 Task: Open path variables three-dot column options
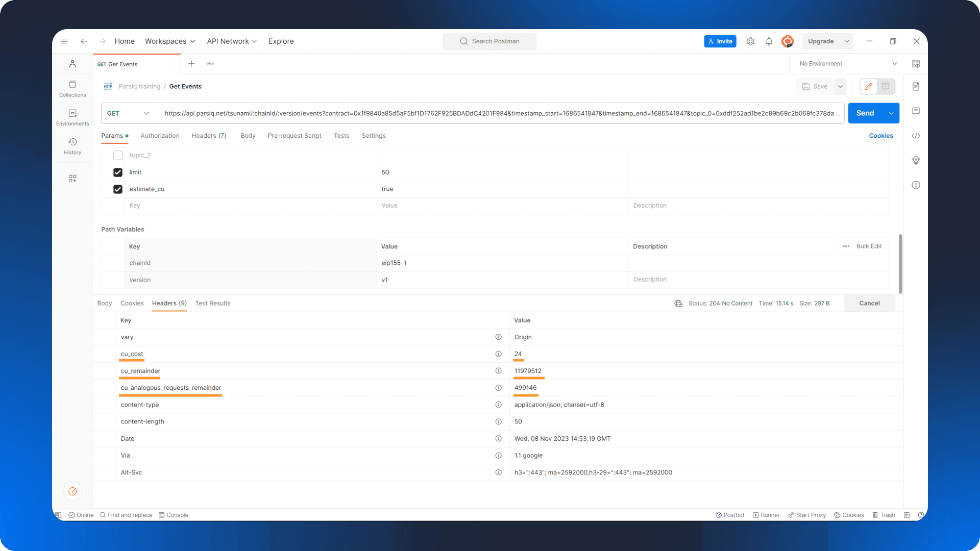pos(846,246)
